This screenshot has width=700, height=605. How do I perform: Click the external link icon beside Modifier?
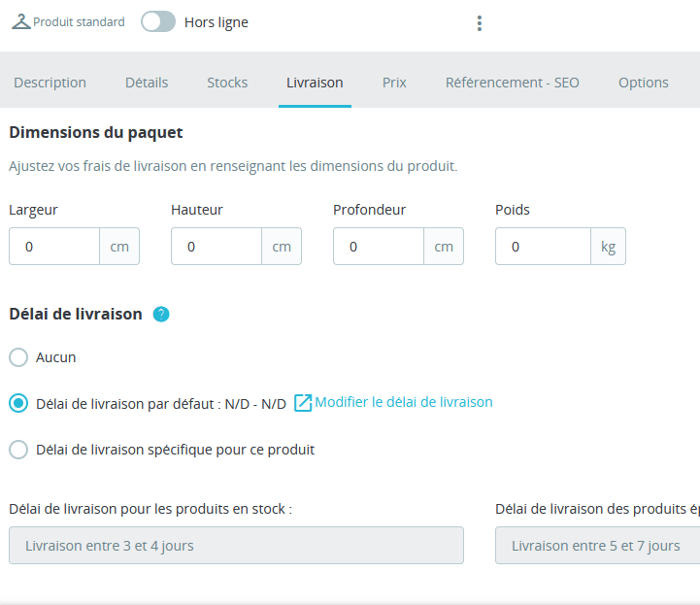point(303,403)
